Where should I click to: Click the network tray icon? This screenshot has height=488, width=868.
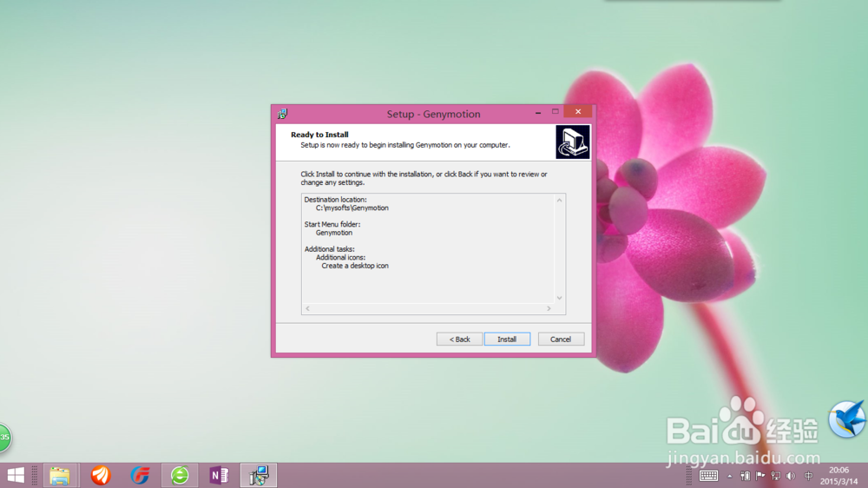(x=775, y=476)
